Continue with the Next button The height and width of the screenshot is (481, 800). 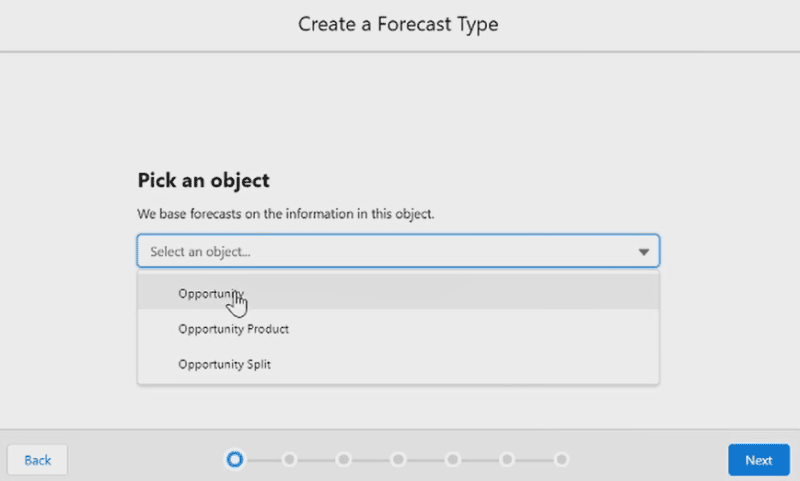tap(759, 460)
